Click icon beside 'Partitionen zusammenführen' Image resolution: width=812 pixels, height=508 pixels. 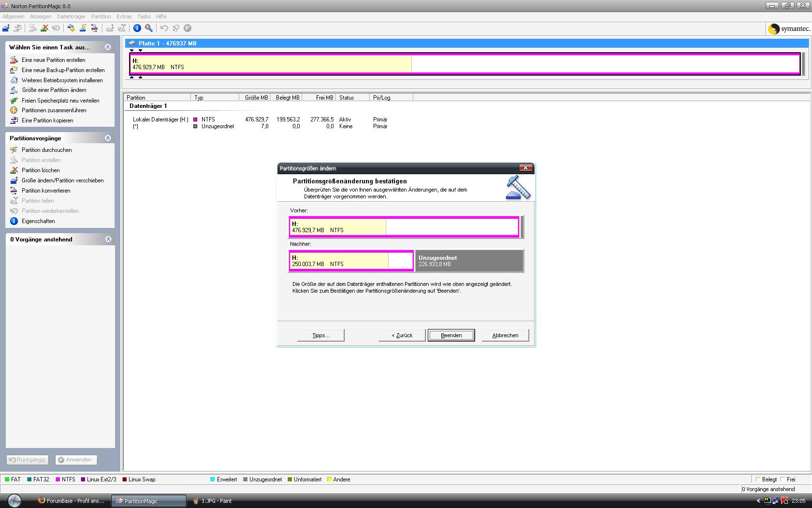pos(14,110)
